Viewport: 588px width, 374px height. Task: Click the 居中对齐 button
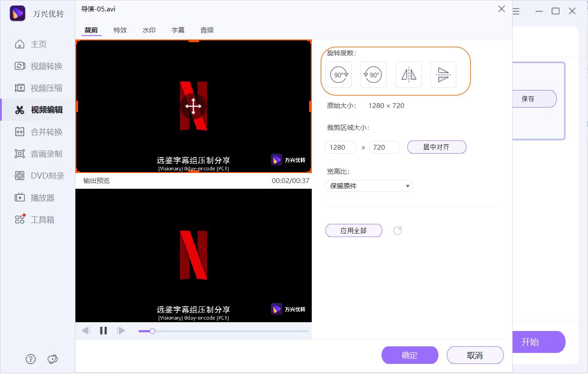click(x=436, y=147)
